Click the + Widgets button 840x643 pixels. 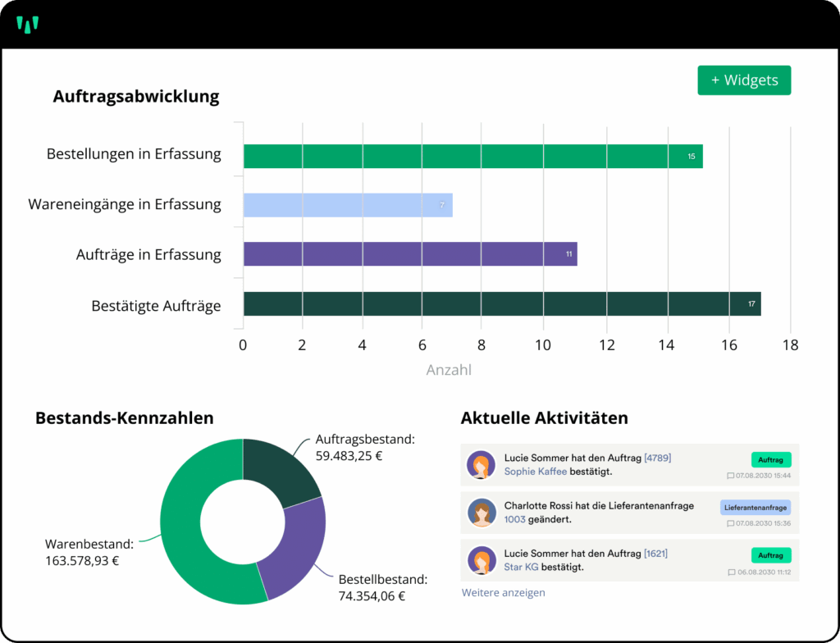pyautogui.click(x=744, y=80)
